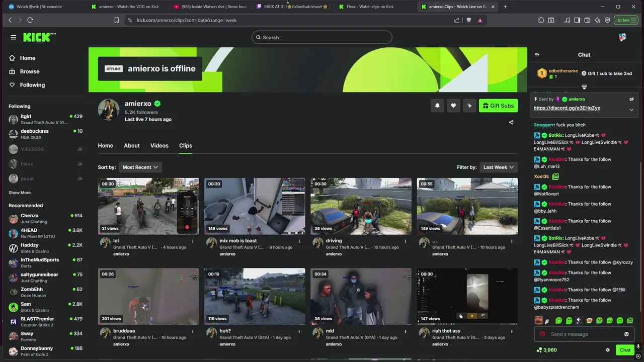Play the 'lol' clip thumbnail
Viewport: 644px width, 362px height.
tap(148, 206)
